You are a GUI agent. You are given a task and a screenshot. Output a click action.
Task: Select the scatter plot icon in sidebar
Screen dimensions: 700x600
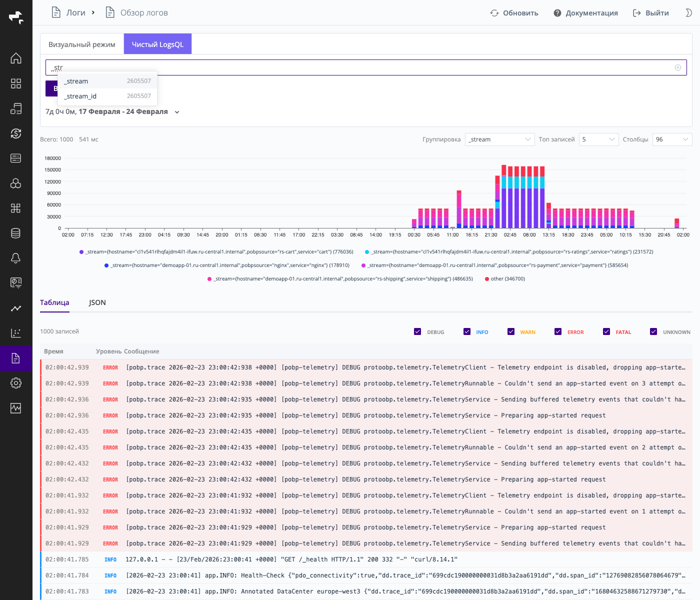pyautogui.click(x=16, y=333)
